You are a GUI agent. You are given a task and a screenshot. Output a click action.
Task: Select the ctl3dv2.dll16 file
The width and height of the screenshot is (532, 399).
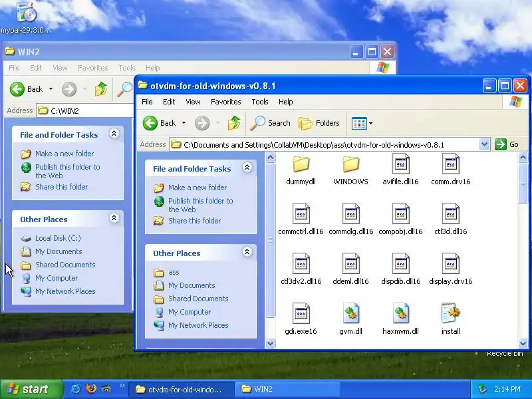click(301, 269)
